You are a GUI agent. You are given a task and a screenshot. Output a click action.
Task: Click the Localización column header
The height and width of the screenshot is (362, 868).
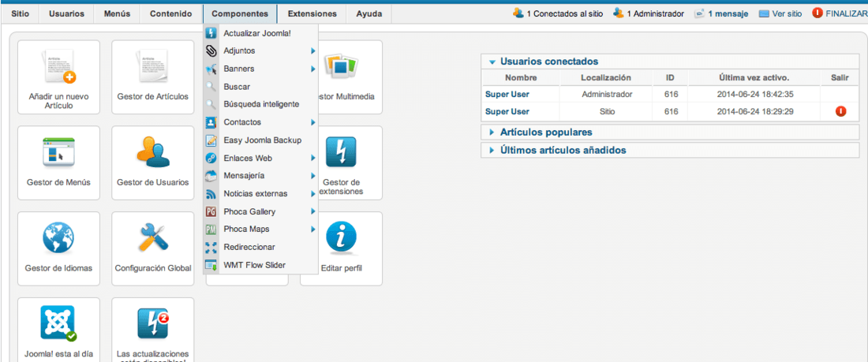pyautogui.click(x=606, y=77)
